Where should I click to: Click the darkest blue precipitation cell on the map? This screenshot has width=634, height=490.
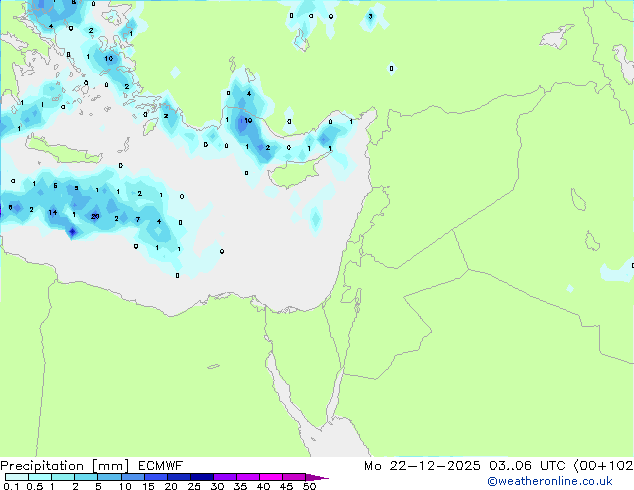pos(72,232)
